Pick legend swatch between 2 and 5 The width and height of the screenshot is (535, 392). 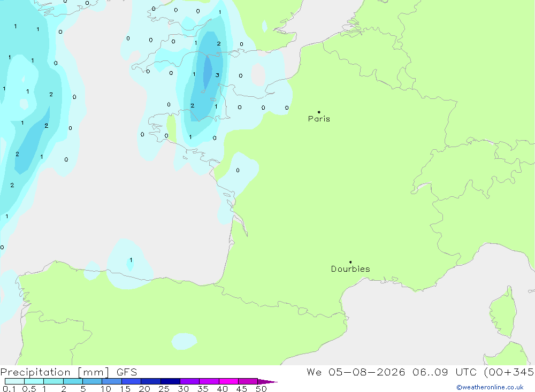[x=73, y=381]
